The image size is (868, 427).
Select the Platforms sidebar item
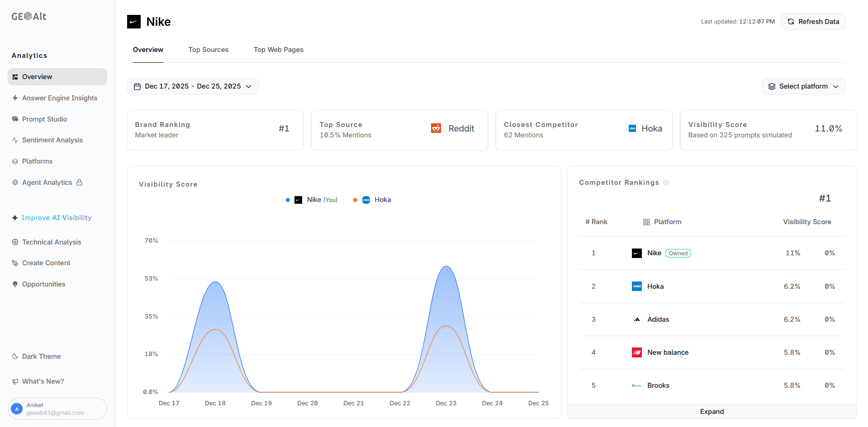tap(57, 161)
